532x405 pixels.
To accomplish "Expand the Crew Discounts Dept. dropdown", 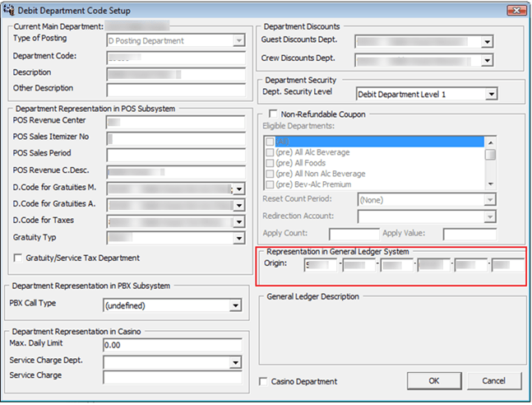I will point(488,60).
